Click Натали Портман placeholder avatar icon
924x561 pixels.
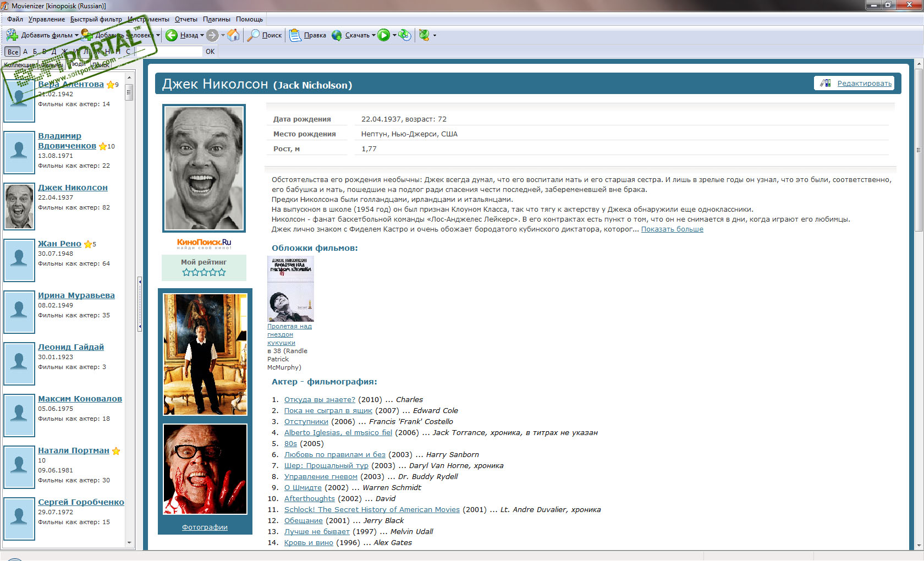(x=19, y=466)
